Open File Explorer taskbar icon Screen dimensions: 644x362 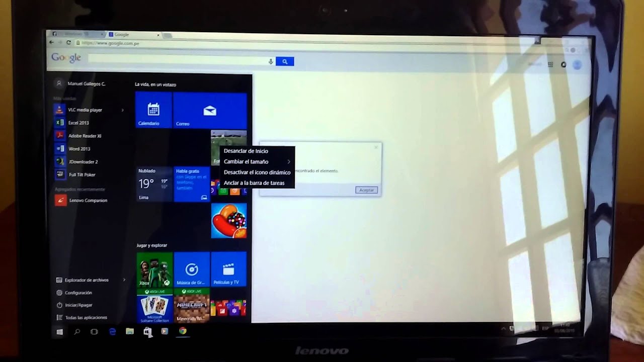pyautogui.click(x=130, y=332)
